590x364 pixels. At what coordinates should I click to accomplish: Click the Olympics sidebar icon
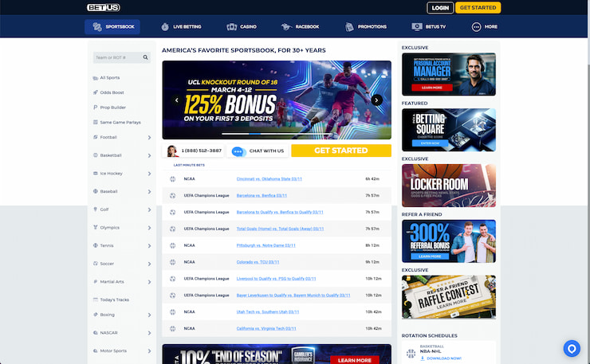click(x=95, y=227)
